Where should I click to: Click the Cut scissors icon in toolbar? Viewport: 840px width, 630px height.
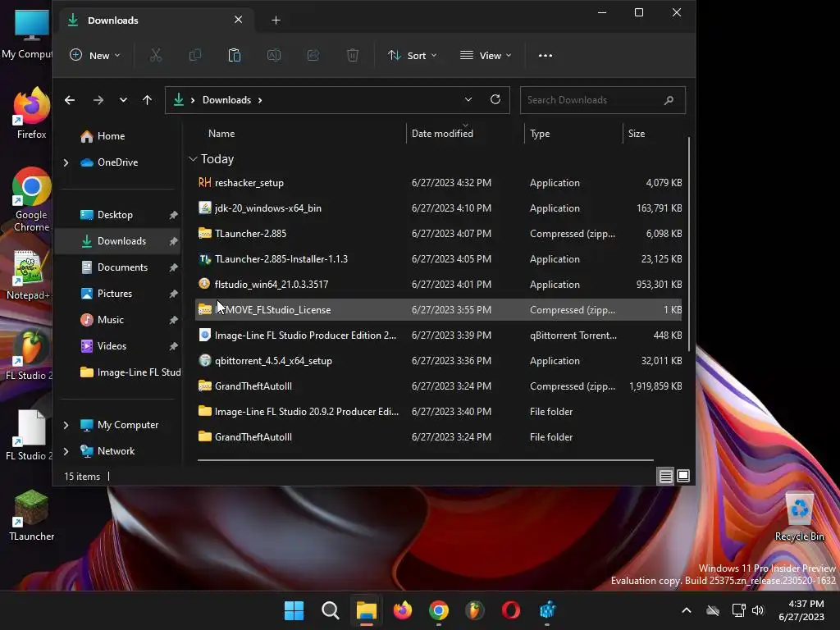[155, 55]
